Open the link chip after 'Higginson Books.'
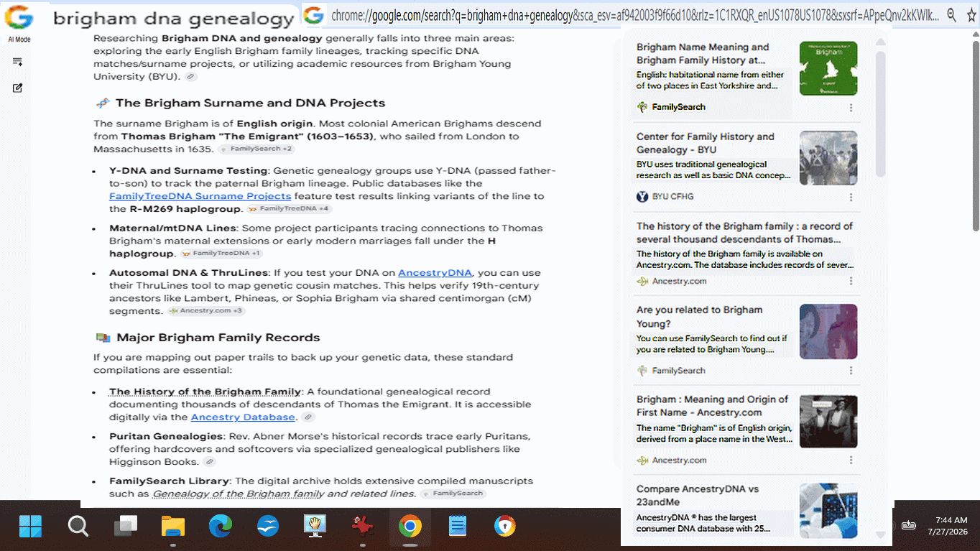980x551 pixels. (209, 462)
